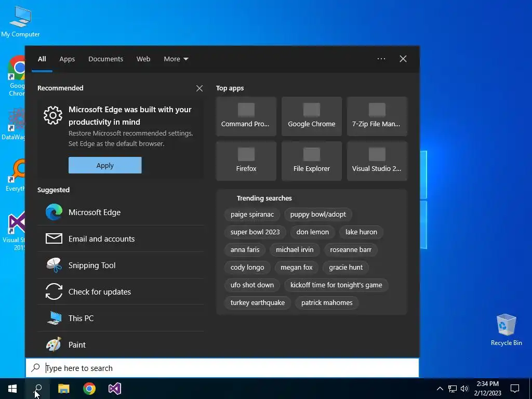Open the 7-Zip File Manager tile
The height and width of the screenshot is (399, 532).
point(377,116)
